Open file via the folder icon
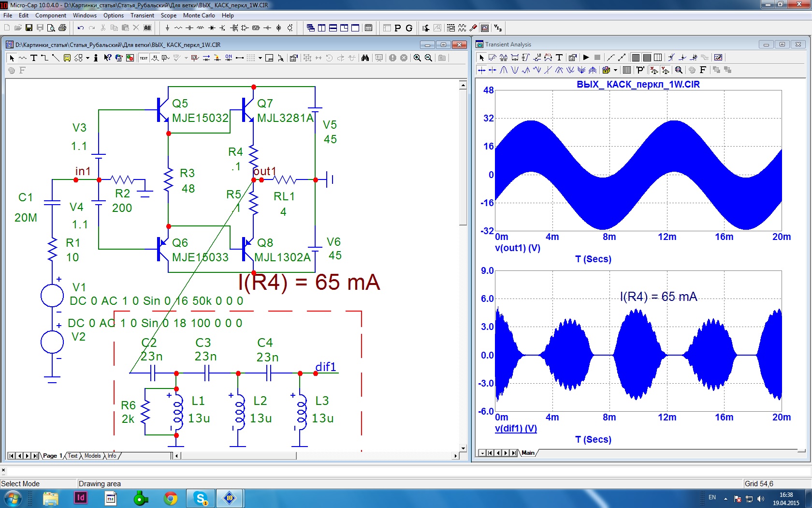The height and width of the screenshot is (508, 812). pos(18,28)
